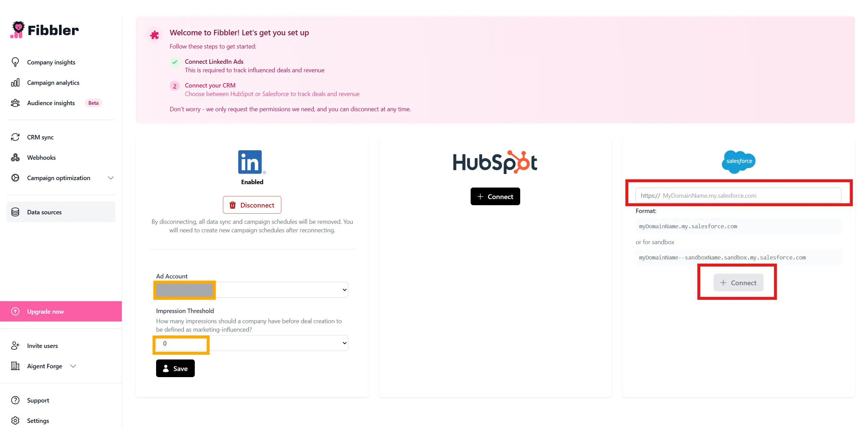Screen dimensions: 868x429
Task: Open Campaign analytics bar chart icon
Action: [15, 82]
